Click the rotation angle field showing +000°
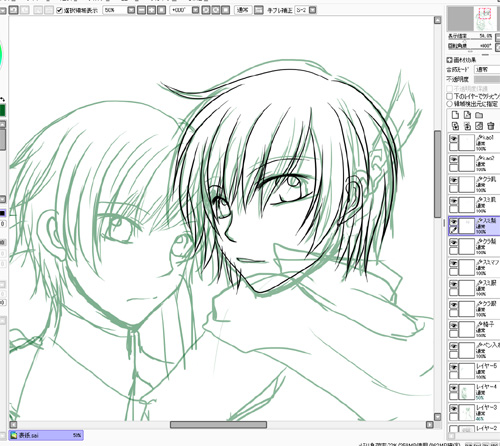This screenshot has height=446, width=500. [x=181, y=10]
